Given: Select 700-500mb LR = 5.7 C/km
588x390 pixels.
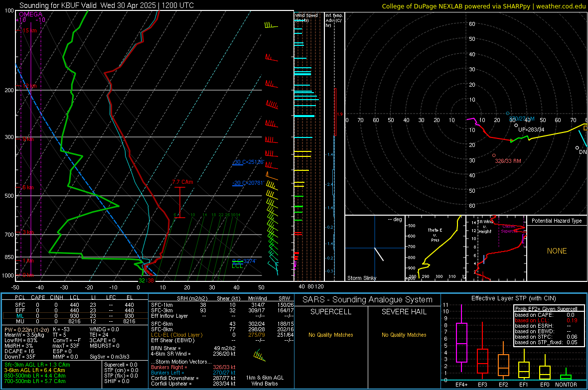Looking at the screenshot, I should 35,381.
